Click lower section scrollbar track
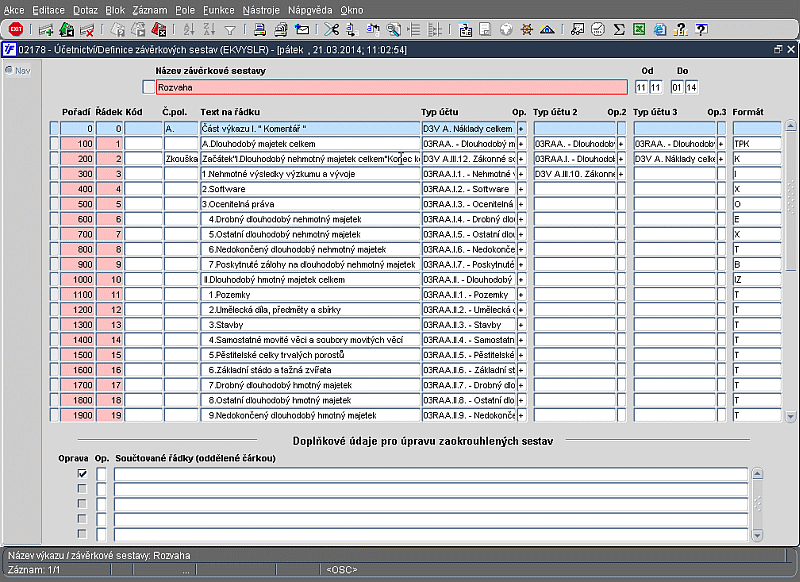Screen dimensions: 800x582 coord(757,504)
